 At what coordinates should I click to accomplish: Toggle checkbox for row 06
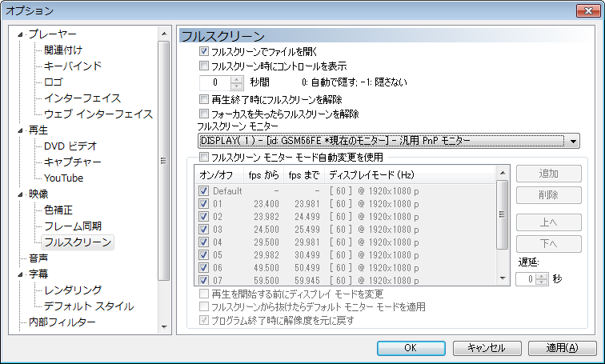203,268
